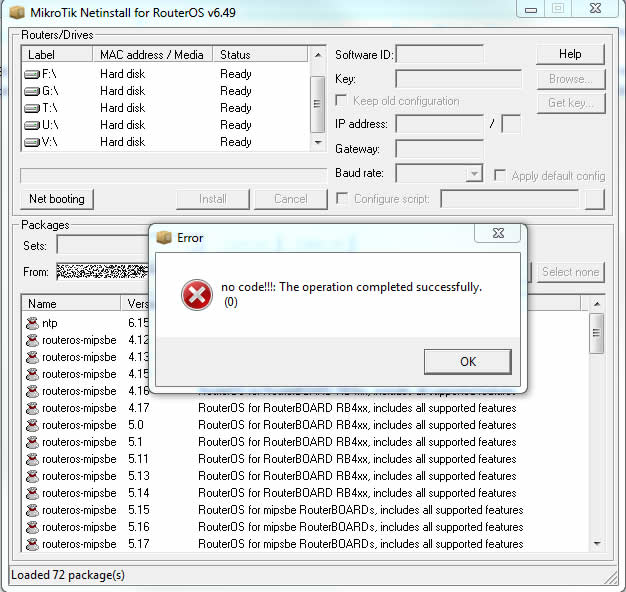This screenshot has height=592, width=626.
Task: Click the routeros-mipsbe 5.11 package icon
Action: click(x=32, y=459)
